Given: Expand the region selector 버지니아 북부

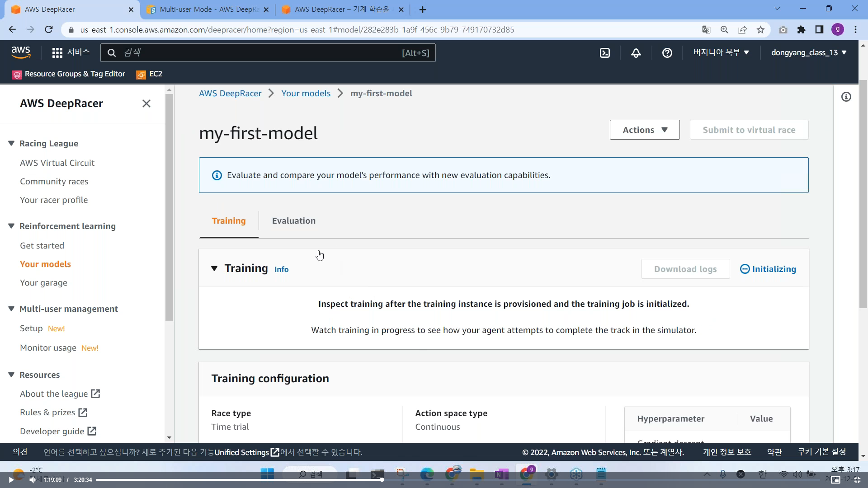Looking at the screenshot, I should click(721, 52).
